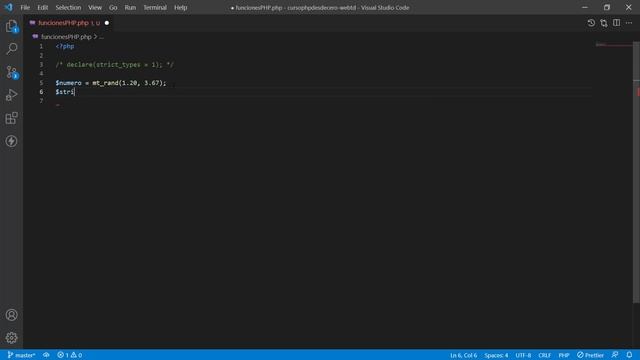
Task: Expand the breadcrumb ellipsis segment
Action: (101, 37)
